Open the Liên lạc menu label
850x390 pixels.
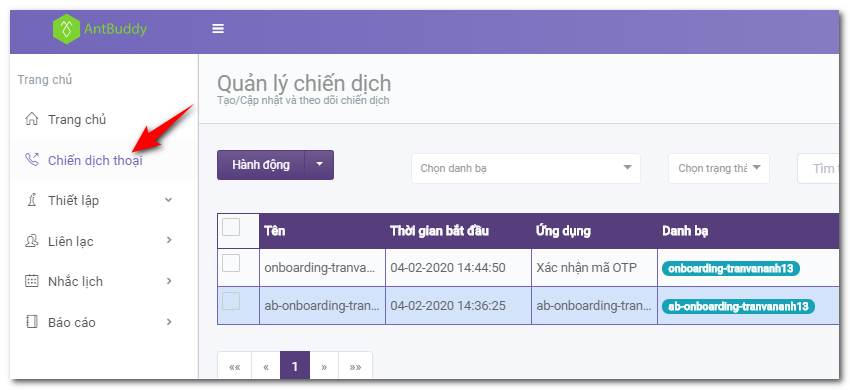(70, 241)
